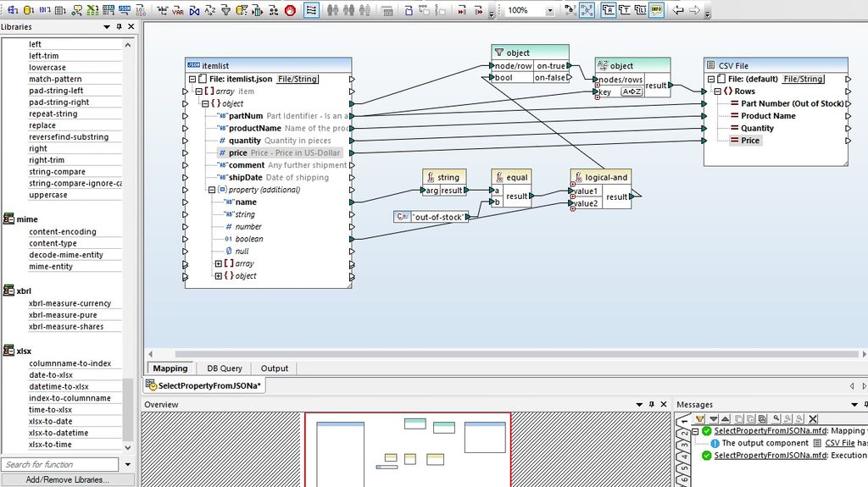Click the Insert Database component icon
Viewport: 868px width, 487px height.
[28, 11]
